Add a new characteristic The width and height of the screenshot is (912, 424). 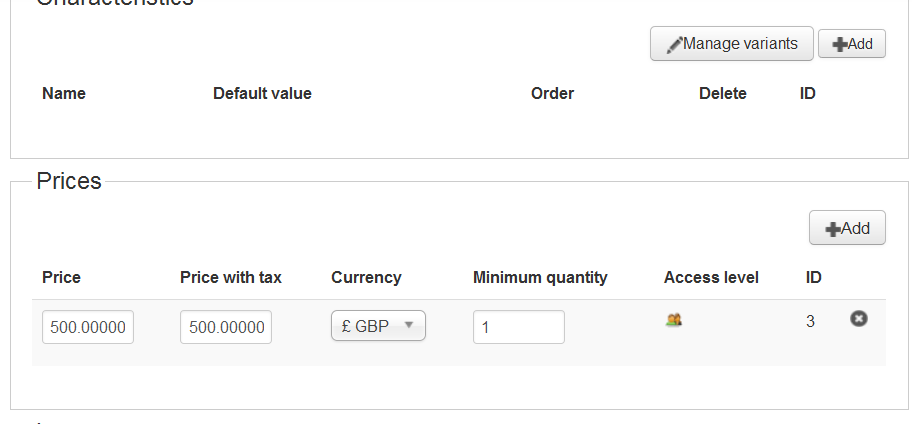(851, 44)
